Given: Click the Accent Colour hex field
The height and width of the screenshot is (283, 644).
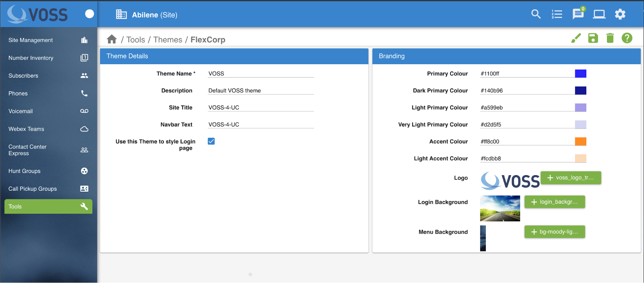Looking at the screenshot, I should pos(527,141).
